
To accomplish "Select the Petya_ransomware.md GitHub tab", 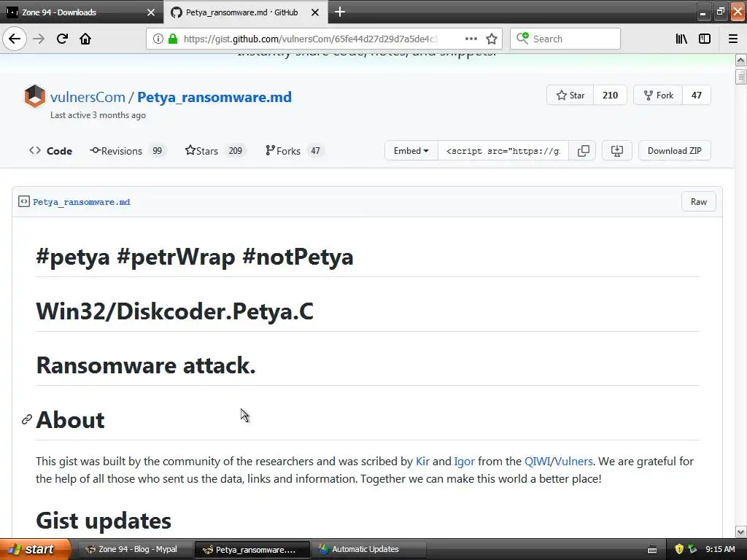I will [241, 12].
